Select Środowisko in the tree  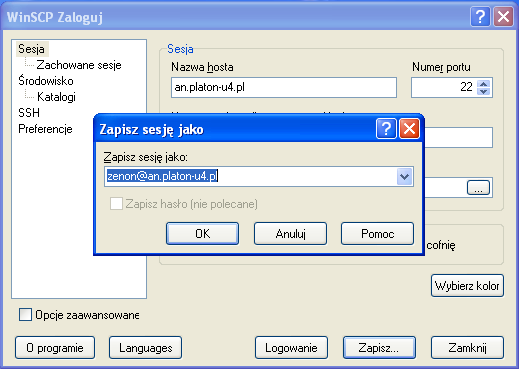[46, 81]
